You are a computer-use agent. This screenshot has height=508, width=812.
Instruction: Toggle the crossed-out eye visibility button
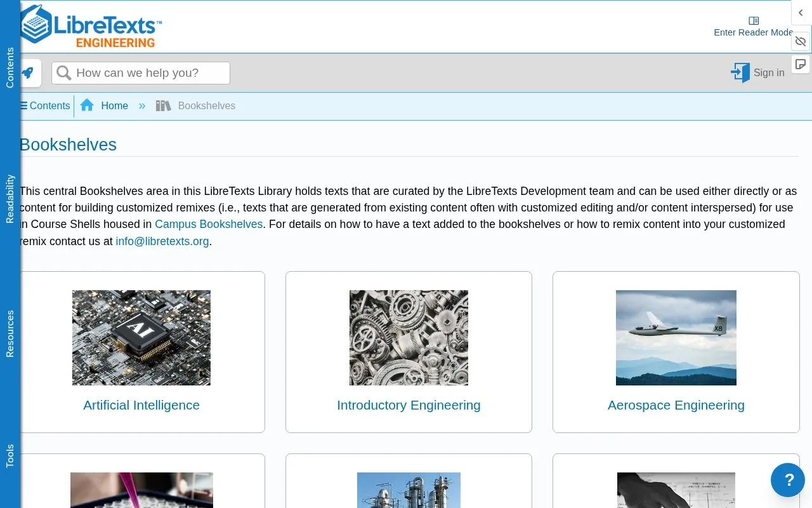[x=801, y=41]
